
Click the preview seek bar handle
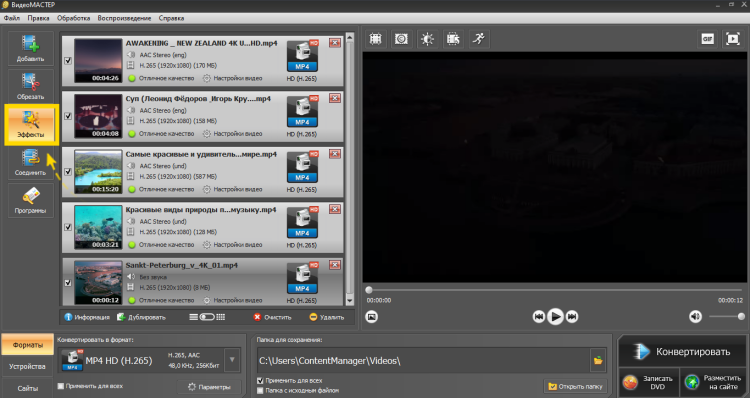(369, 290)
